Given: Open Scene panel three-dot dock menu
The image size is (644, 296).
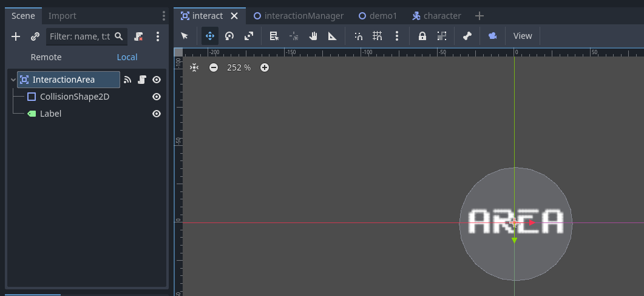Looking at the screenshot, I should [164, 16].
